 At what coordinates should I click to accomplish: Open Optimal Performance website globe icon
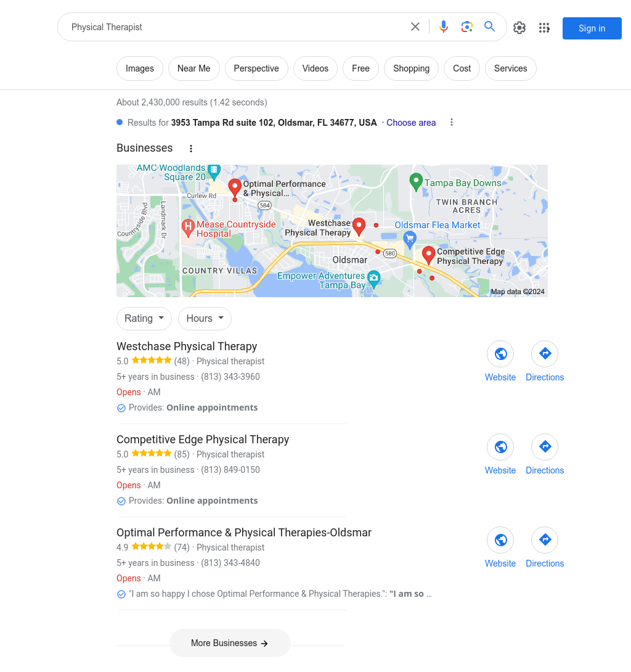500,540
